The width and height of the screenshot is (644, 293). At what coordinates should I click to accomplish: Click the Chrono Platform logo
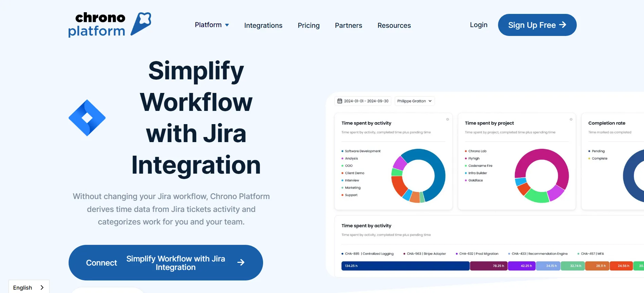110,24
